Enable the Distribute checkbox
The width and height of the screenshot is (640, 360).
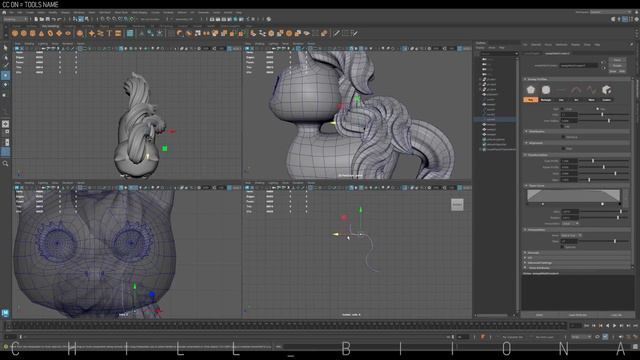click(x=563, y=137)
